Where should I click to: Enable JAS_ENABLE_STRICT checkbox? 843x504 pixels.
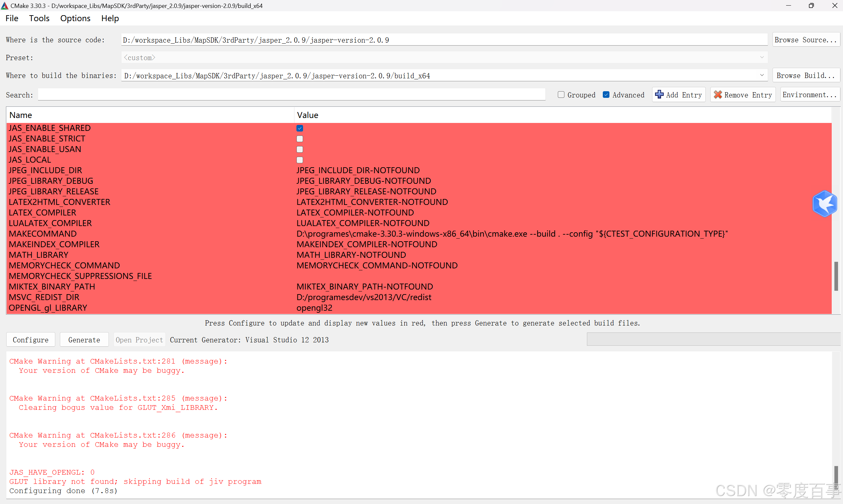299,138
